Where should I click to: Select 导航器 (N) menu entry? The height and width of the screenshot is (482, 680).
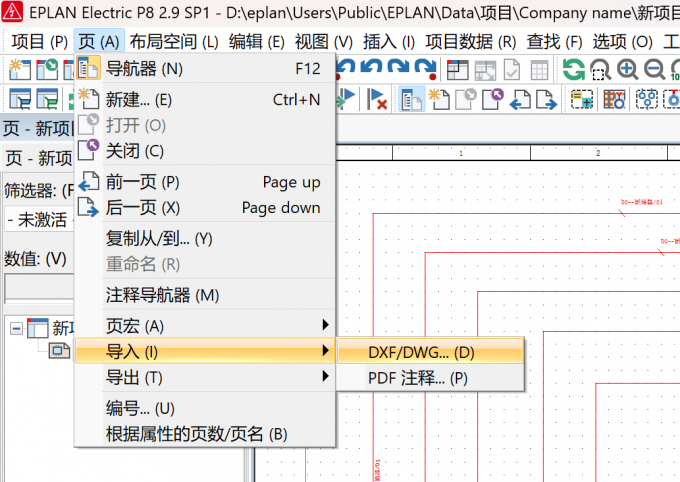pyautogui.click(x=205, y=69)
